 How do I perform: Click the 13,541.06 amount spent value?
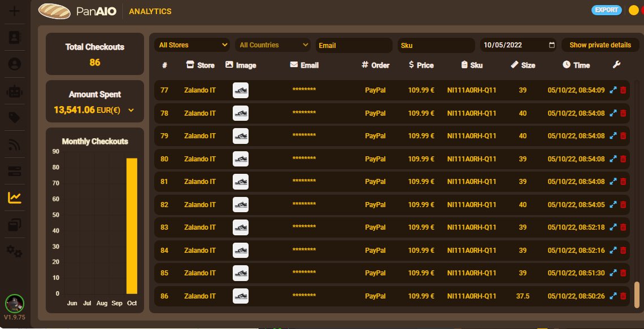(x=75, y=110)
